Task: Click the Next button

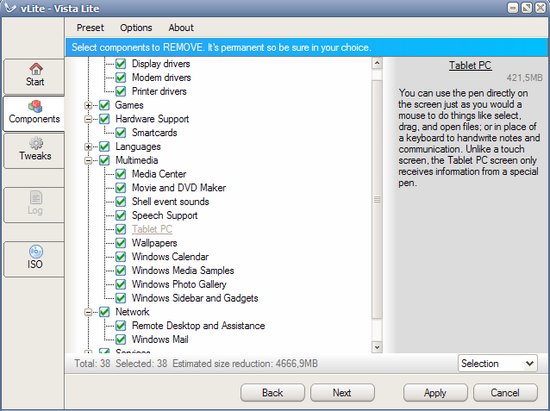Action: pos(342,392)
